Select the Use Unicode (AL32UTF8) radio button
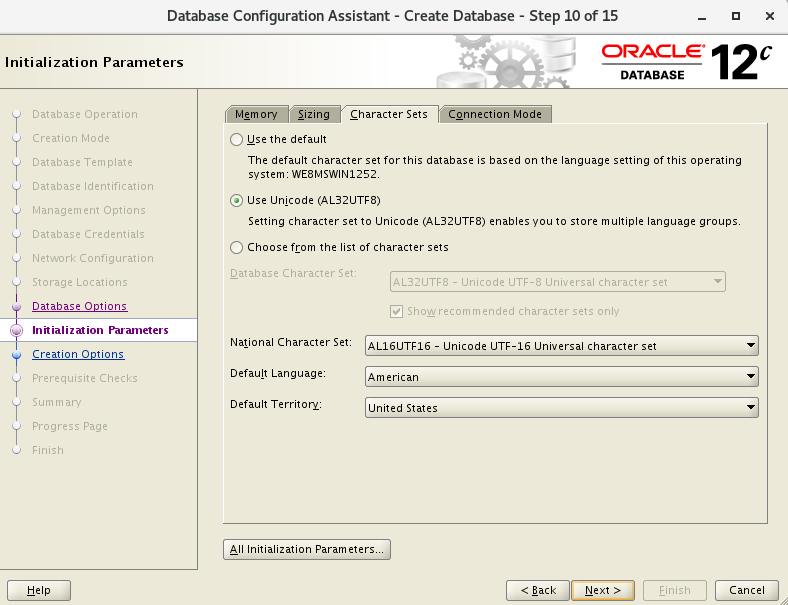The image size is (788, 605). pyautogui.click(x=236, y=200)
